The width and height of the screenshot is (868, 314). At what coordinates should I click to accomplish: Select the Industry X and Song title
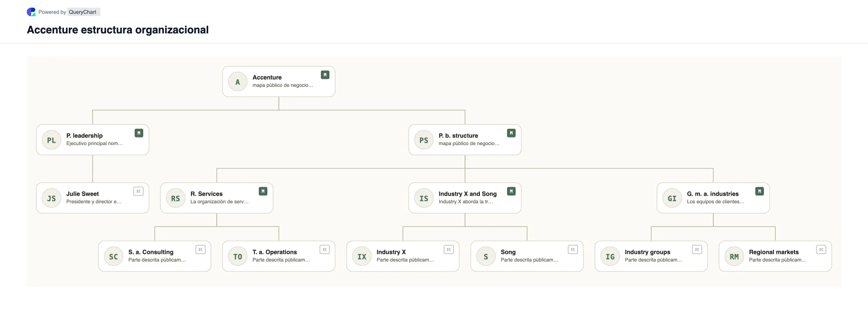pos(468,194)
